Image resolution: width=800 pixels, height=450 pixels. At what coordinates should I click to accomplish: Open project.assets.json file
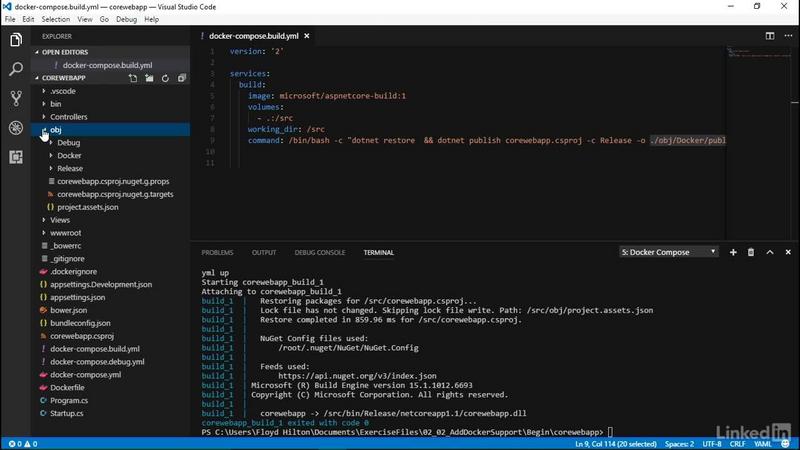click(x=88, y=207)
